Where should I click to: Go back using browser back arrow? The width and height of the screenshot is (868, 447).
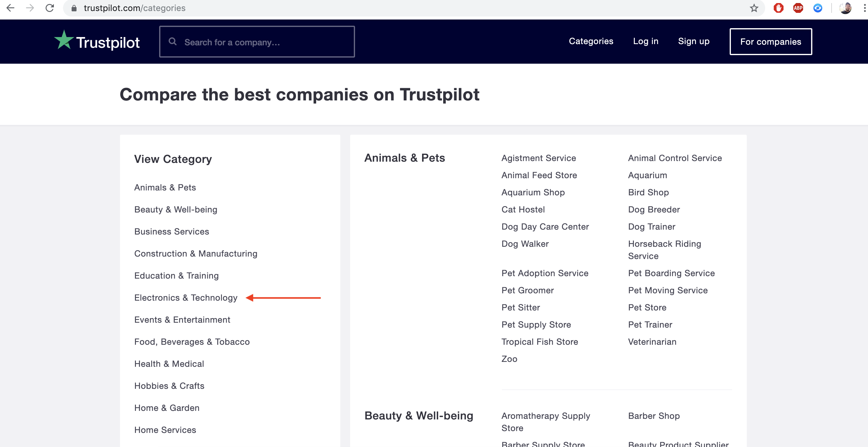(x=10, y=8)
